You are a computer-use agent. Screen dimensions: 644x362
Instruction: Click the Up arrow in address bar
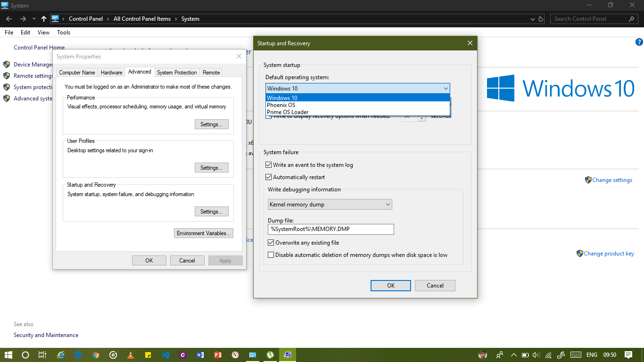tap(44, 19)
